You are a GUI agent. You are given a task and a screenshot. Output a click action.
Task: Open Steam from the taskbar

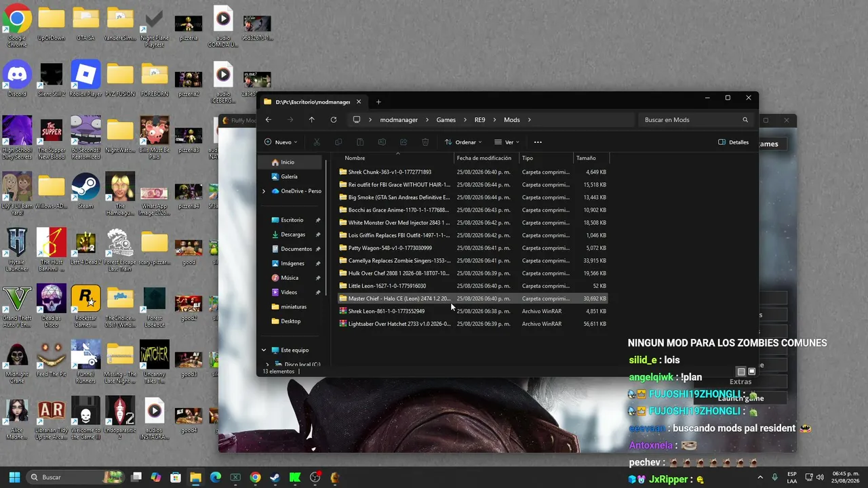click(x=275, y=477)
